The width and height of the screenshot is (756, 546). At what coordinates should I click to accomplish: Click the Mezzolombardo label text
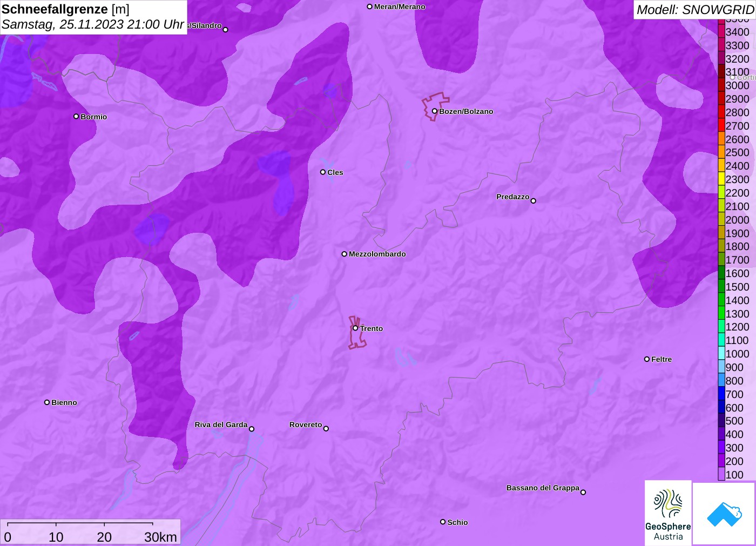[x=377, y=254]
